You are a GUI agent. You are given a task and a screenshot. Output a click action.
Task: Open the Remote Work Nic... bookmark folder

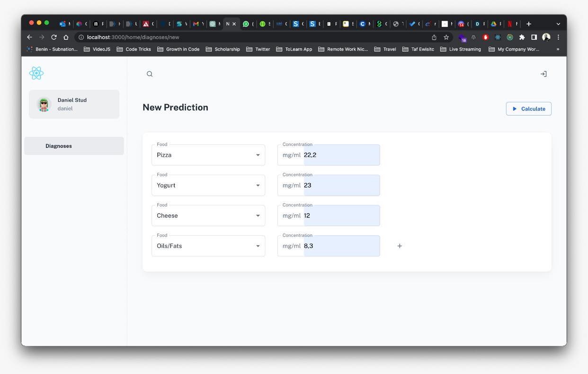[x=343, y=49]
